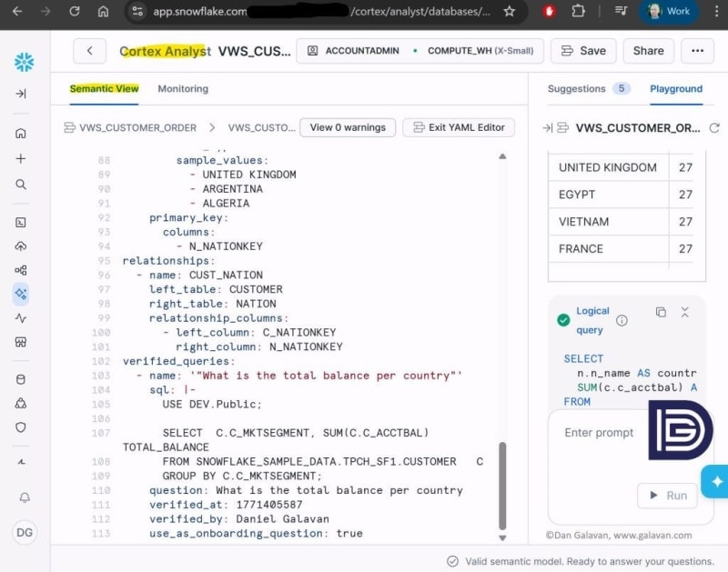Open the three-dot more options menu
728x572 pixels.
point(697,51)
